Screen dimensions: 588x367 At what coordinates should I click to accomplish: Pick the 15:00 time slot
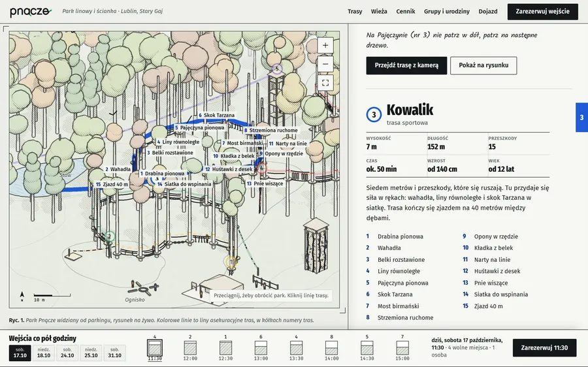pos(402,348)
